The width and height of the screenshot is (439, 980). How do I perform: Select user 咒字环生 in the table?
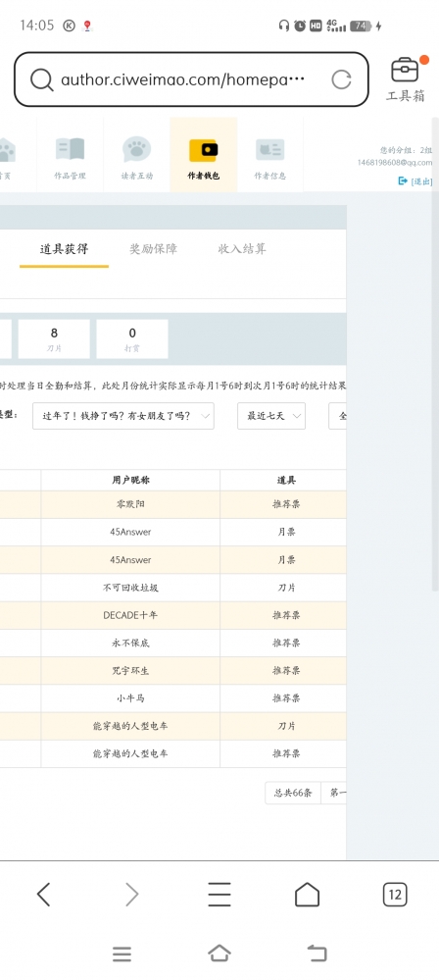(x=130, y=671)
